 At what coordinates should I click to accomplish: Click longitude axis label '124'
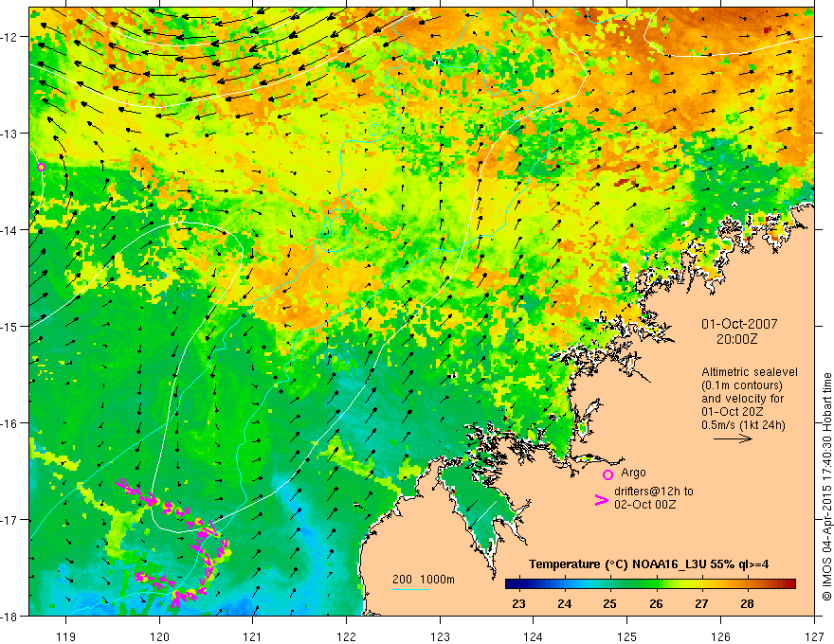tap(534, 636)
